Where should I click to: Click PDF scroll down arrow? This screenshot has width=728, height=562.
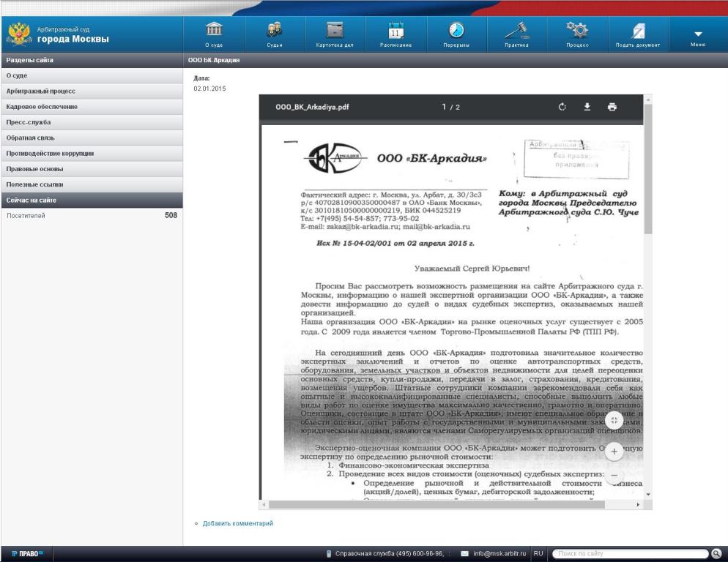[x=648, y=495]
